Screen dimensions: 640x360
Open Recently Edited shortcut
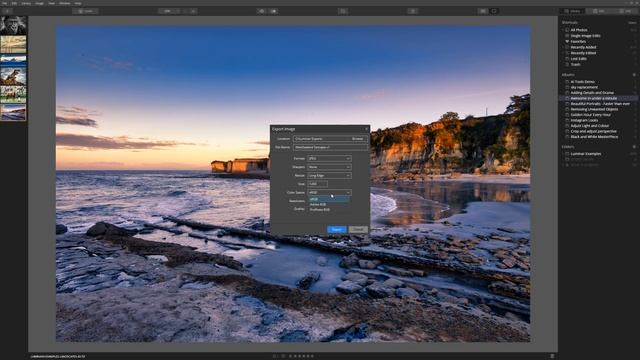(x=583, y=53)
